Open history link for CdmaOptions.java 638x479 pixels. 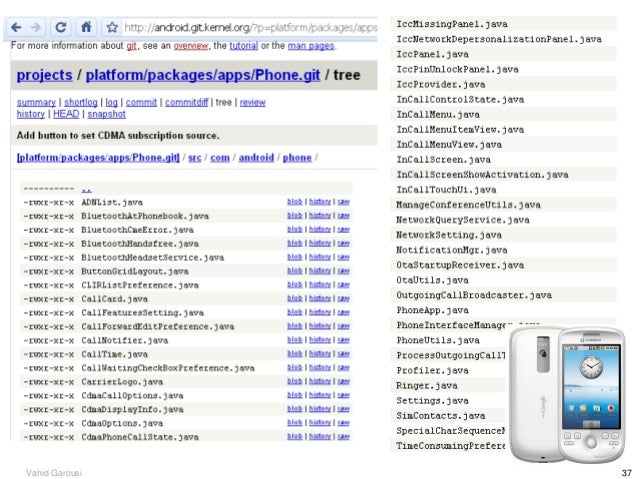(320, 423)
